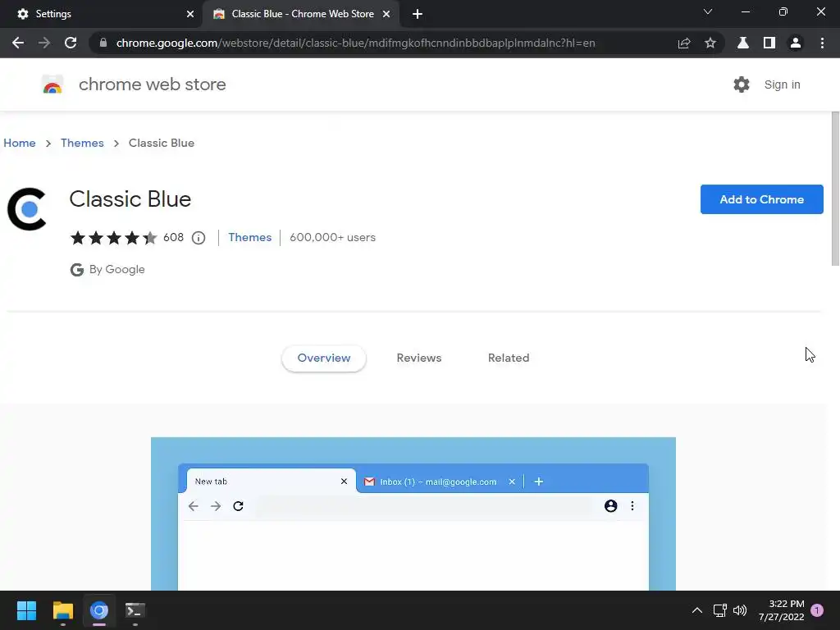This screenshot has height=630, width=840.
Task: Click the 600,000+ users text
Action: click(x=333, y=237)
